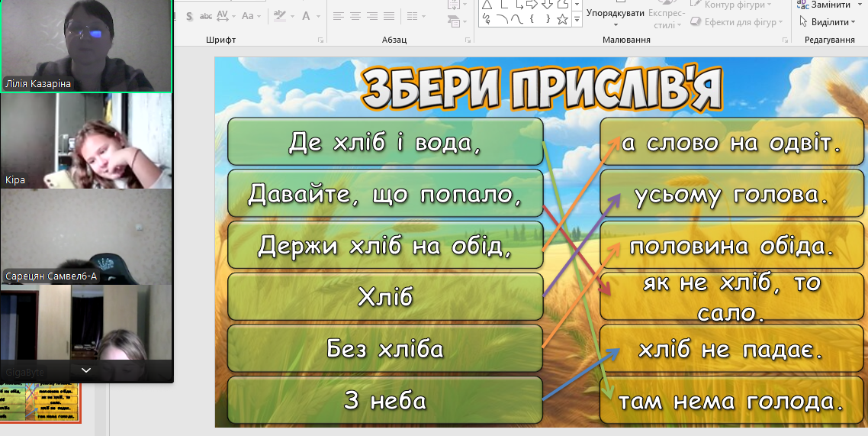Select the left brace shape
Viewport: 868px width, 436px height.
pyautogui.click(x=532, y=19)
